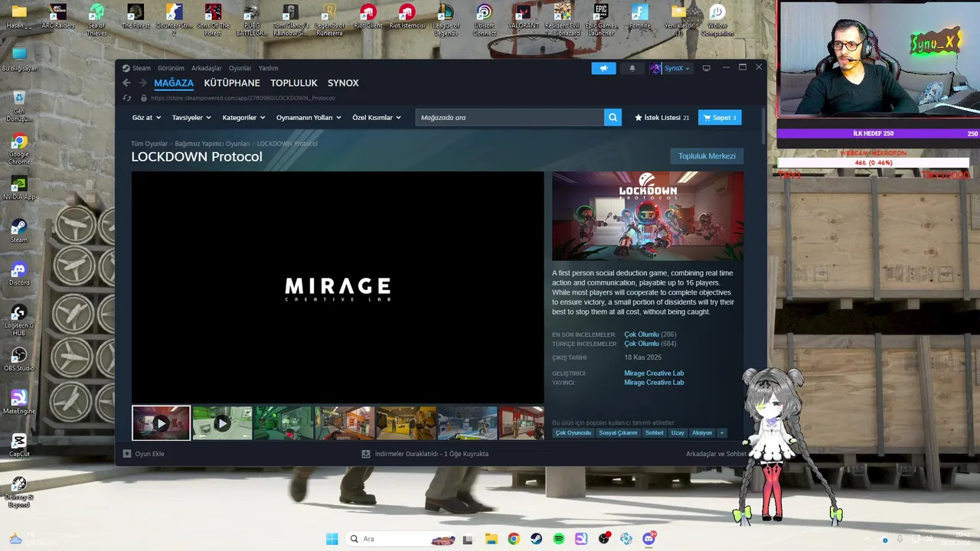Open ARC Raiders desktop shortcut
This screenshot has width=980, height=551.
58,17
